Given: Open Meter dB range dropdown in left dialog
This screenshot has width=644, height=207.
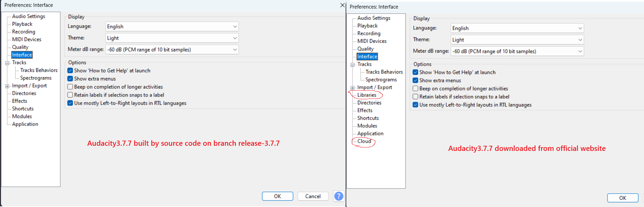Looking at the screenshot, I should [172, 50].
